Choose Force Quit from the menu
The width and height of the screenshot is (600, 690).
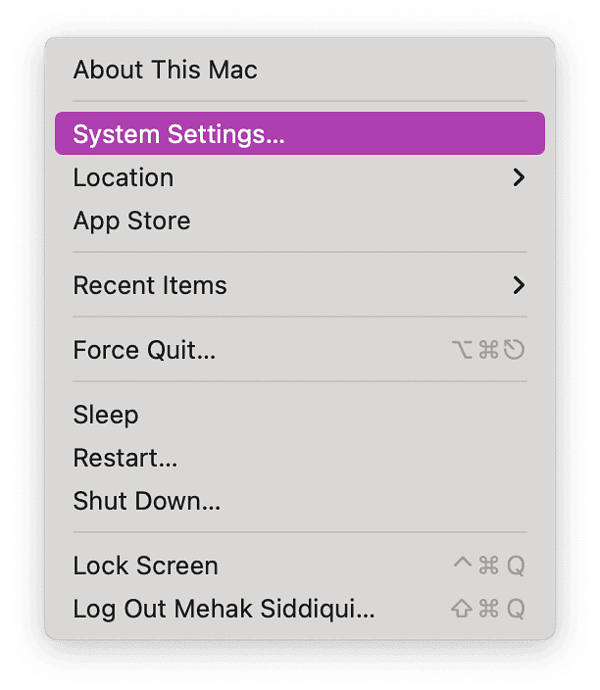pyautogui.click(x=144, y=350)
